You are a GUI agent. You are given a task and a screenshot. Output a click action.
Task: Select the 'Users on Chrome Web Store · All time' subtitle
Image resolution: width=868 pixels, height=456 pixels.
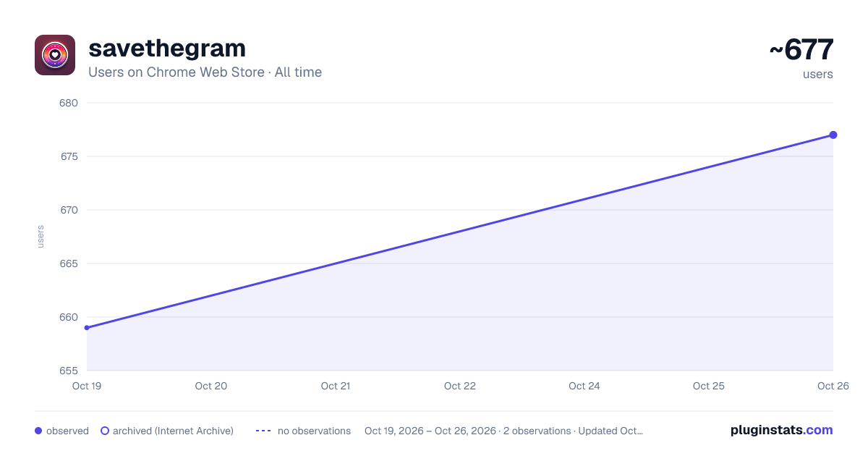pyautogui.click(x=205, y=72)
